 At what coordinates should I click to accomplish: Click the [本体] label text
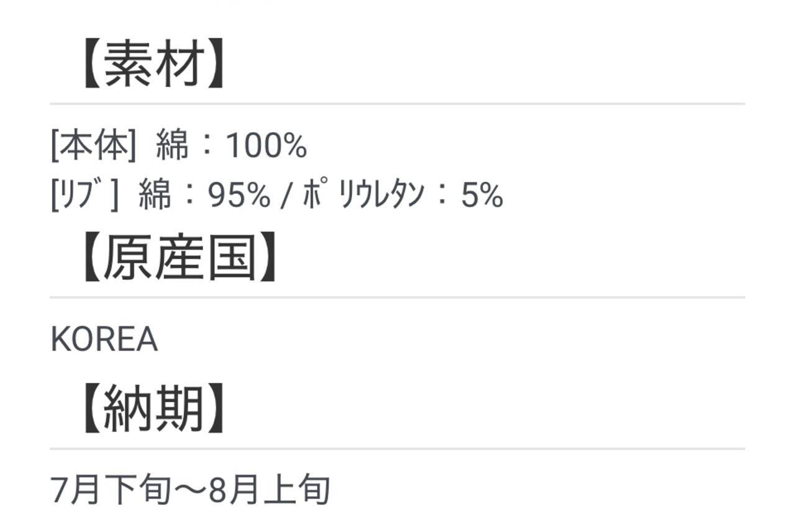93,147
